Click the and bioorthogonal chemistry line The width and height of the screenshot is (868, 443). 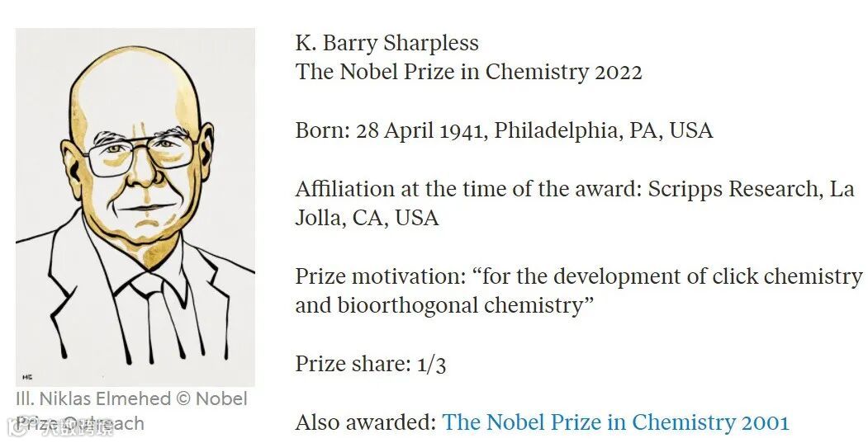(x=444, y=305)
